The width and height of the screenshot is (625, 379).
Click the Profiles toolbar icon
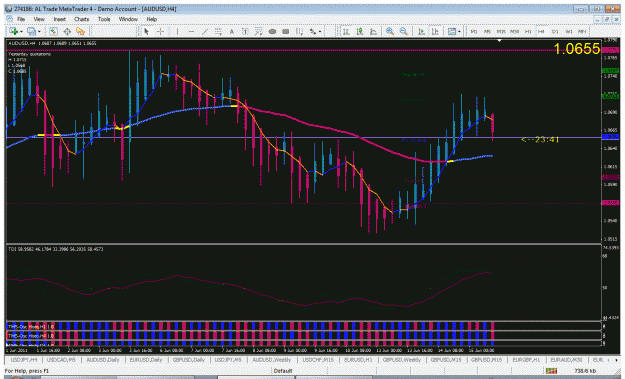[x=31, y=31]
